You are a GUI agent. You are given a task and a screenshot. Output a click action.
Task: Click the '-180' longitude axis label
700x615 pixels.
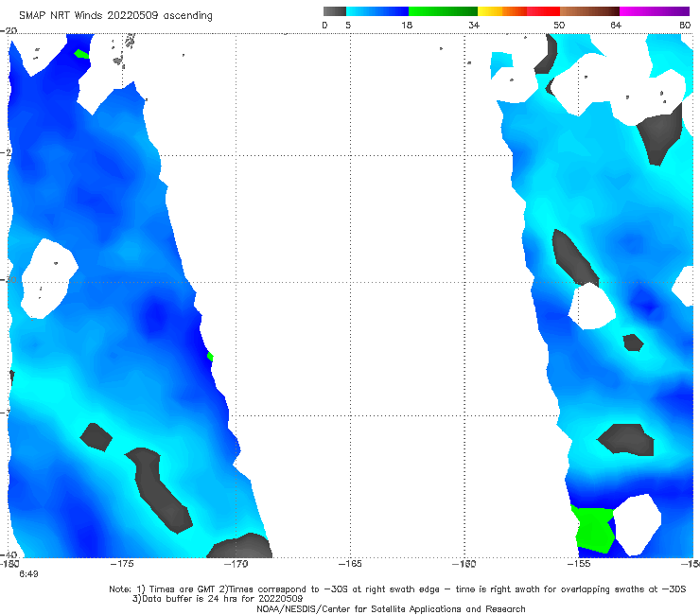9,564
